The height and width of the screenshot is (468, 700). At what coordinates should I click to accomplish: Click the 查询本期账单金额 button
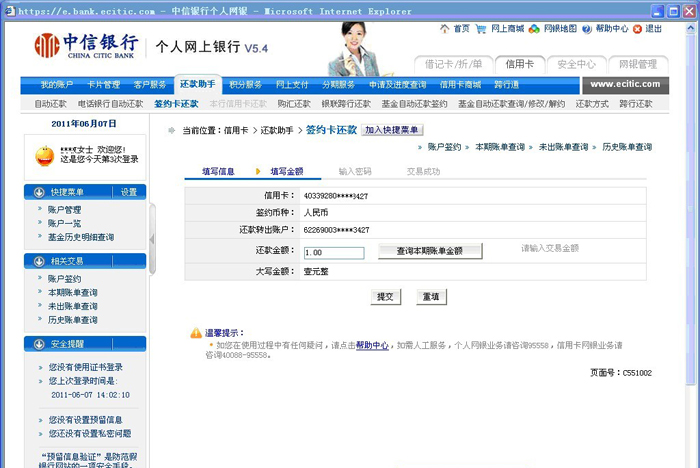pos(430,251)
